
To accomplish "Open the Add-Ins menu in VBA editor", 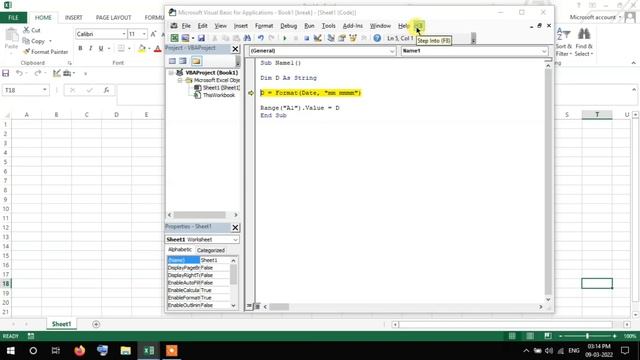I will [353, 26].
